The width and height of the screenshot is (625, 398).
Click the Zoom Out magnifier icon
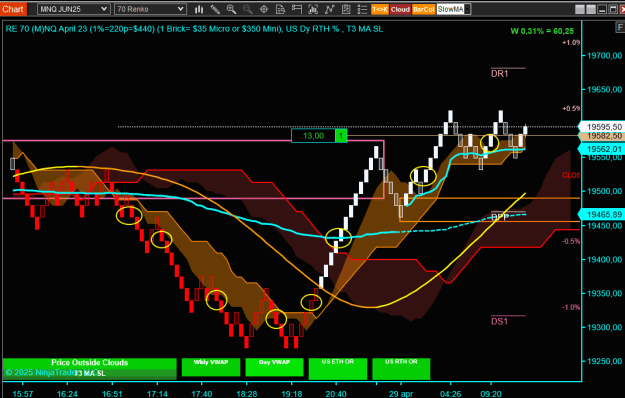click(248, 9)
